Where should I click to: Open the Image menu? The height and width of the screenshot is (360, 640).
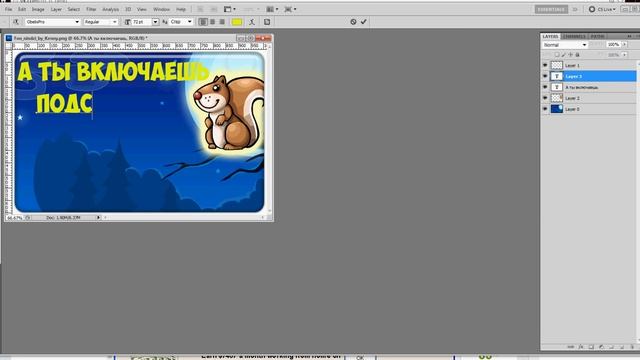click(38, 9)
